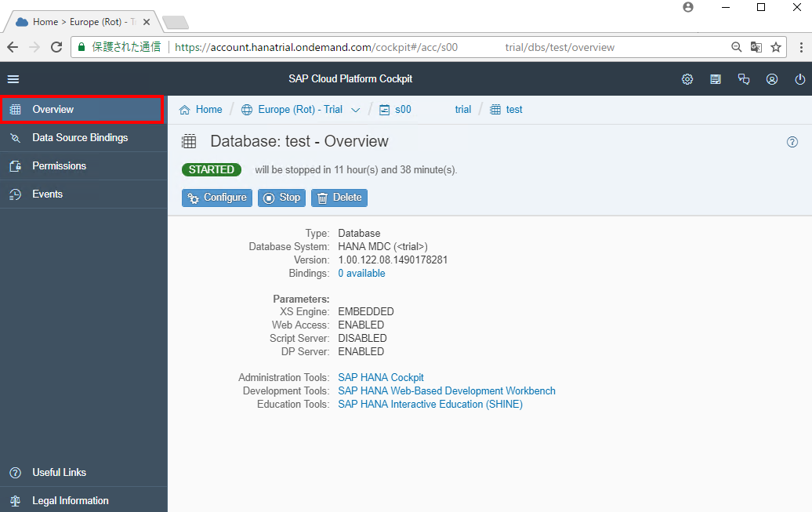
Task: Open SAP HANA Interactive Education (SHINE) link
Action: 430,405
